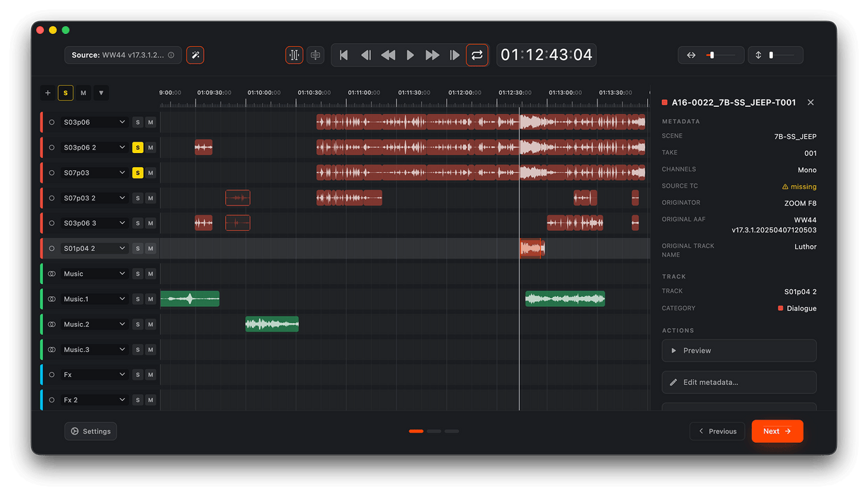This screenshot has height=496, width=868.
Task: Click the 7B-SS_JEEP scene value
Action: tap(796, 136)
